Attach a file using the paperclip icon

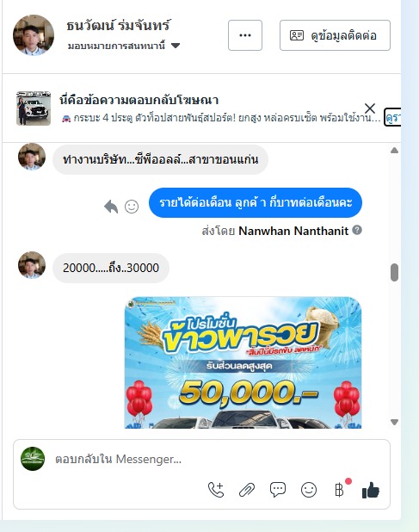(247, 490)
